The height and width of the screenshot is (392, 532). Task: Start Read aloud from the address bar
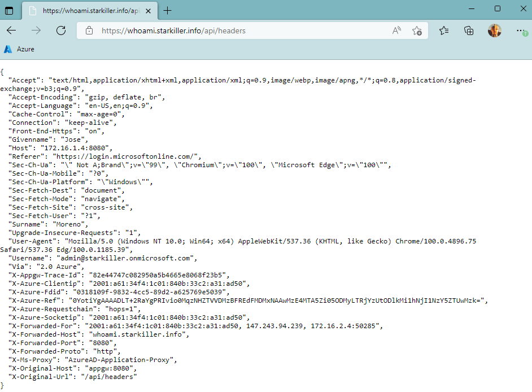pyautogui.click(x=396, y=31)
